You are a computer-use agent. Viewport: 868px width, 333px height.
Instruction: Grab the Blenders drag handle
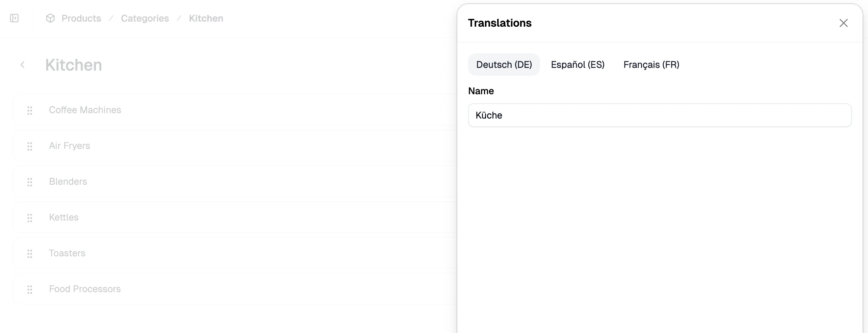(29, 182)
